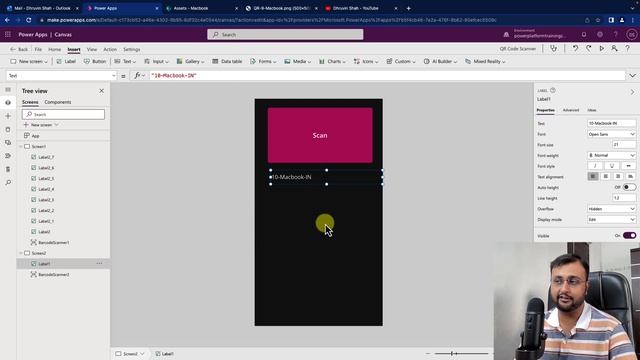Toggle the Auto height switch

click(629, 187)
